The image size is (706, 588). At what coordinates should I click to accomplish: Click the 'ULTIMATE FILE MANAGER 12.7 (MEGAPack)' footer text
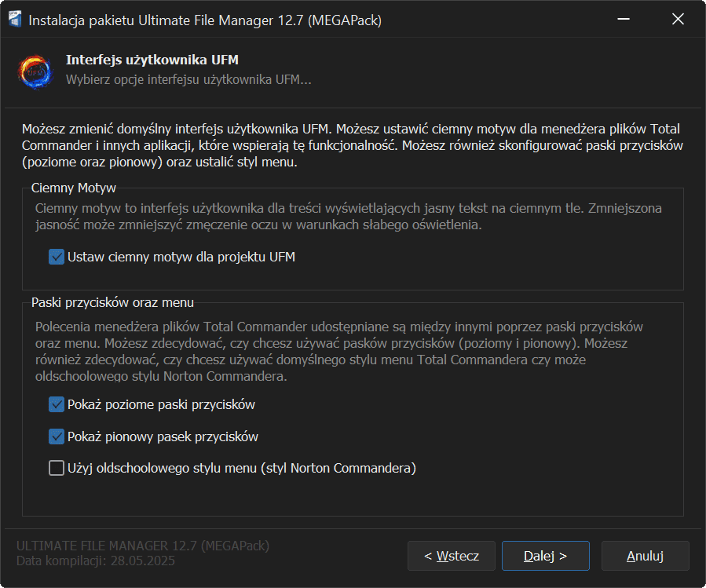pos(142,546)
